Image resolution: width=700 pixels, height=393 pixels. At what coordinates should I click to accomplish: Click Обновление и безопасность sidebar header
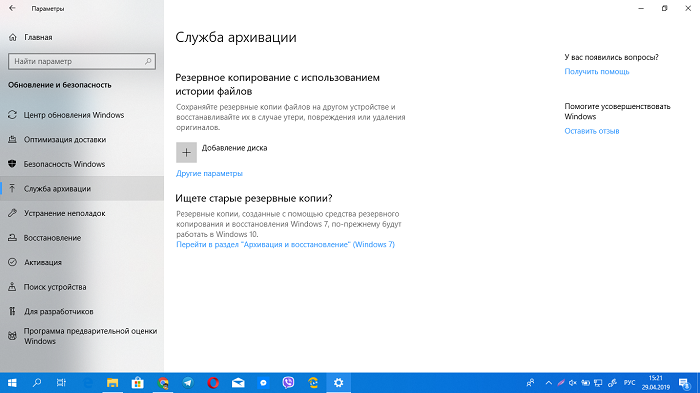pyautogui.click(x=59, y=85)
